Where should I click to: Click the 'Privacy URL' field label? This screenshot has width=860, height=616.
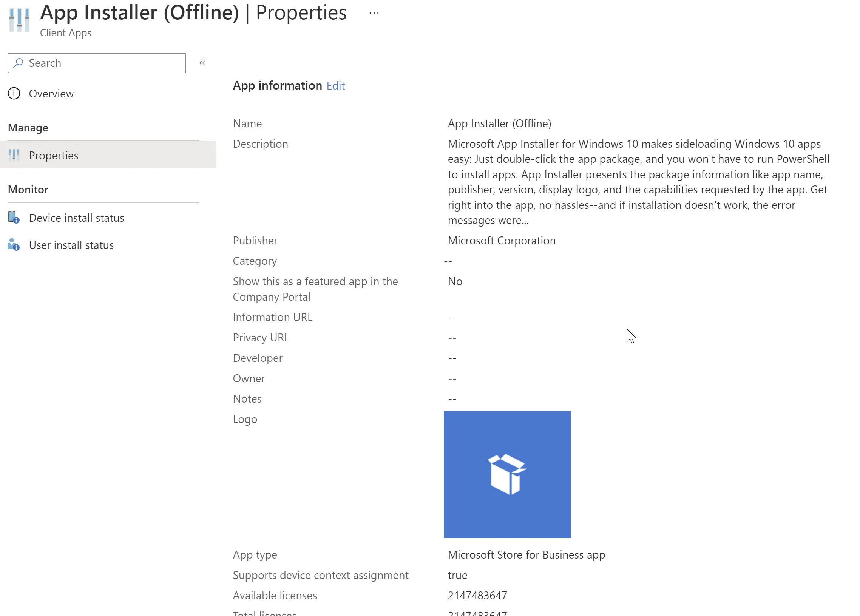(x=261, y=337)
